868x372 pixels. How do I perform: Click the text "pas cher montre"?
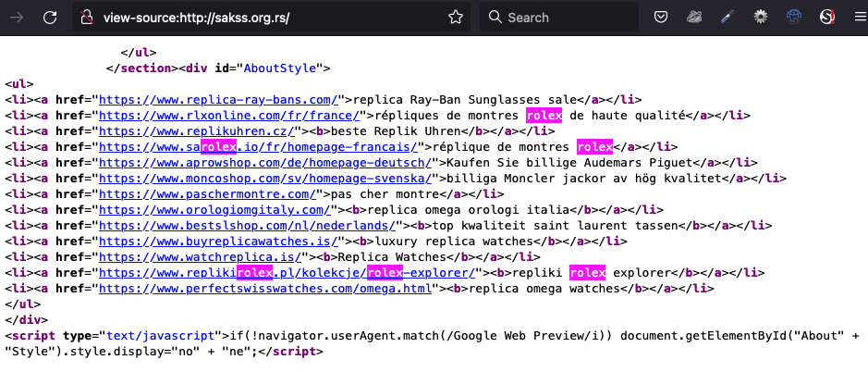(385, 194)
